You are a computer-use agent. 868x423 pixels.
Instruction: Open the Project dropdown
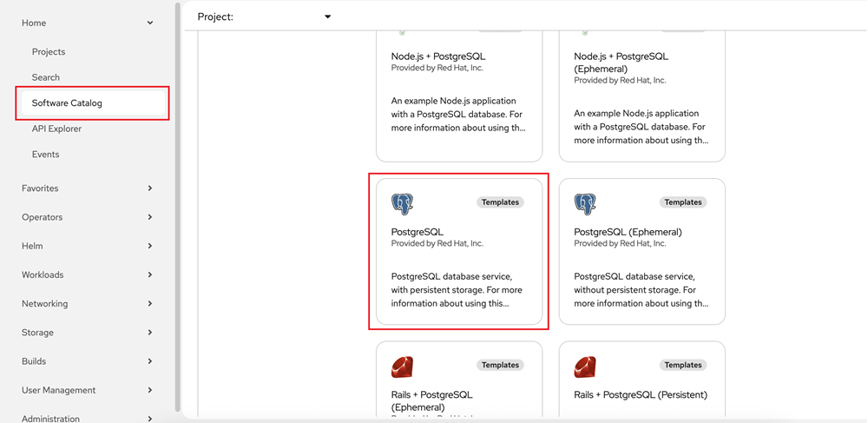tap(264, 17)
